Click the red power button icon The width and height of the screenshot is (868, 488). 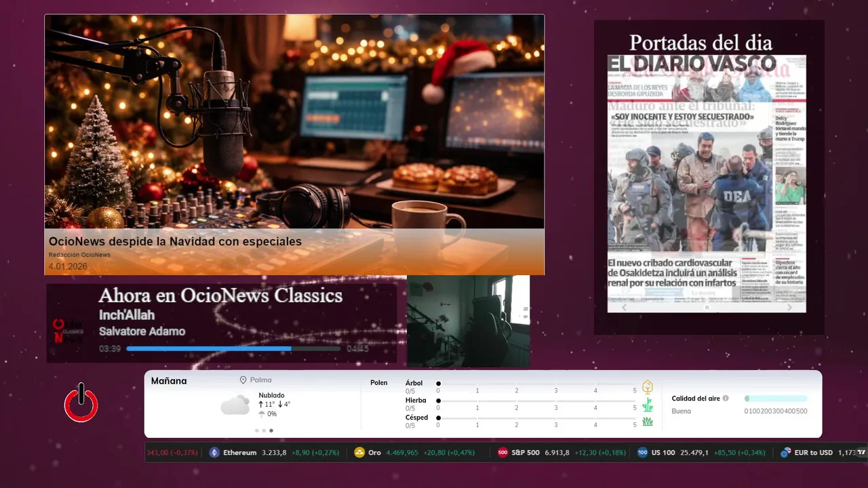(81, 403)
